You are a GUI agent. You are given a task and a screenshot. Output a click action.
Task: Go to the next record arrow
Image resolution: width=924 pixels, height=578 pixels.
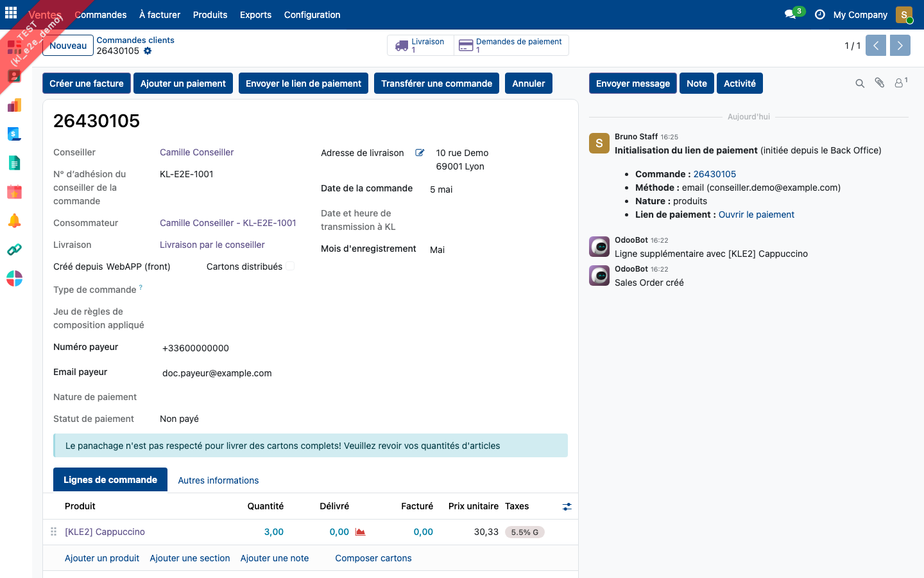click(900, 46)
